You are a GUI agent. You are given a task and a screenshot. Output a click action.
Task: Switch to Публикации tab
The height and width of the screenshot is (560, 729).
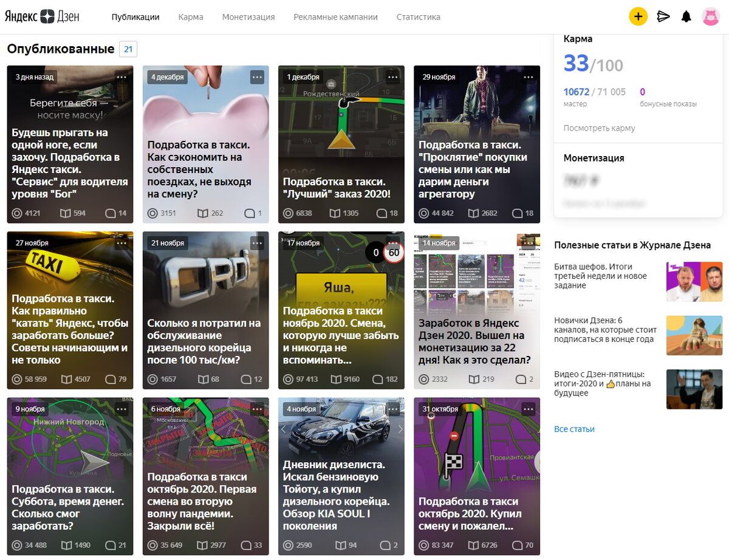pyautogui.click(x=135, y=17)
